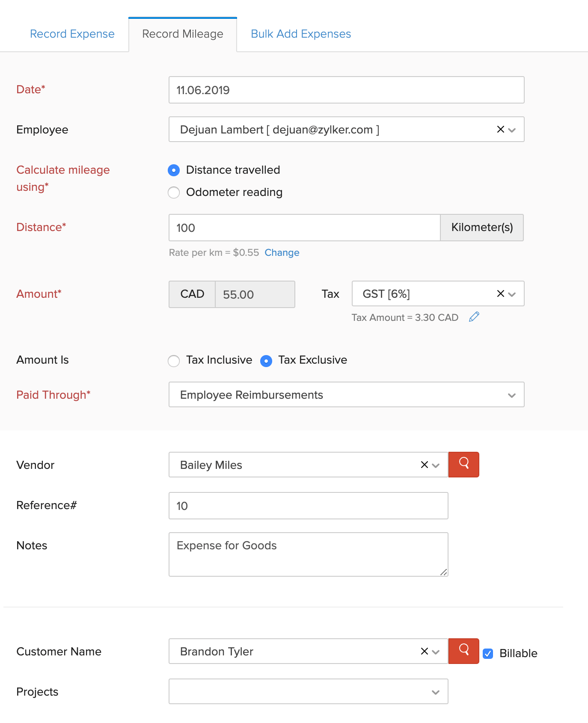Uncheck the Billable checkbox

pos(488,654)
